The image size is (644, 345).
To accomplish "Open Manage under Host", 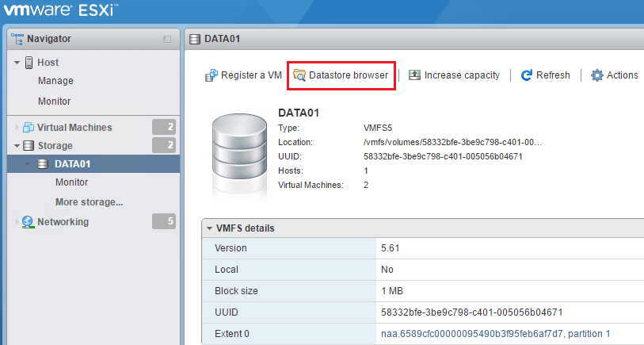I will tap(55, 81).
